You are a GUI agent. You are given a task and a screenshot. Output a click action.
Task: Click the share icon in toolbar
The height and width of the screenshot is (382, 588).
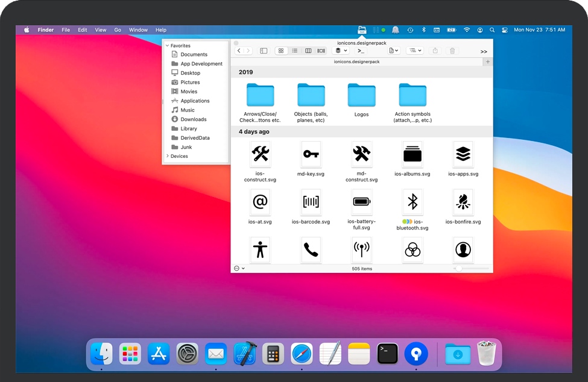tap(435, 51)
